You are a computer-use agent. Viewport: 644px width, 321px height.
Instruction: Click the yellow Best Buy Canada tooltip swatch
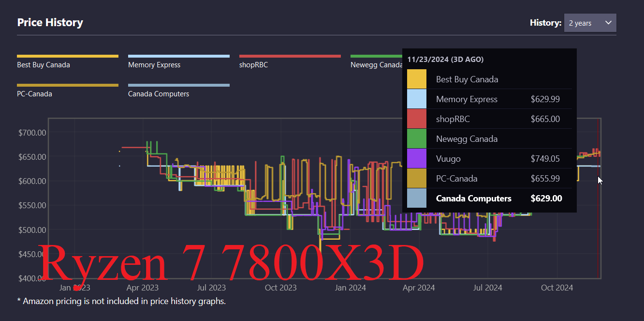417,79
